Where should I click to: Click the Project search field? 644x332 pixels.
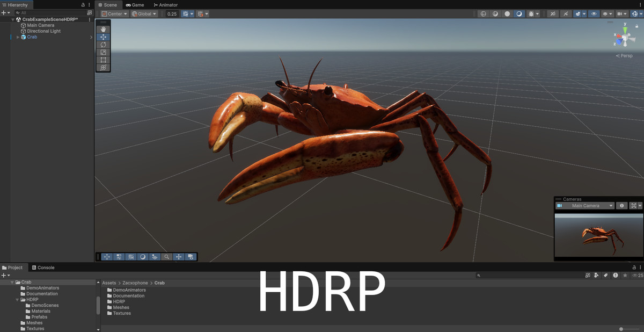[x=530, y=275]
